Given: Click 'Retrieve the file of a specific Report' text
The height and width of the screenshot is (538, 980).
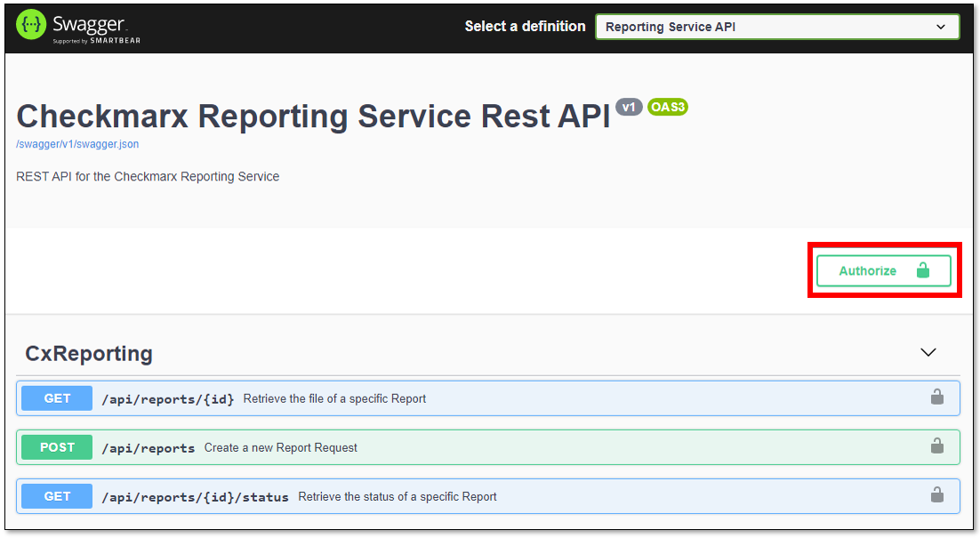Looking at the screenshot, I should coord(334,398).
